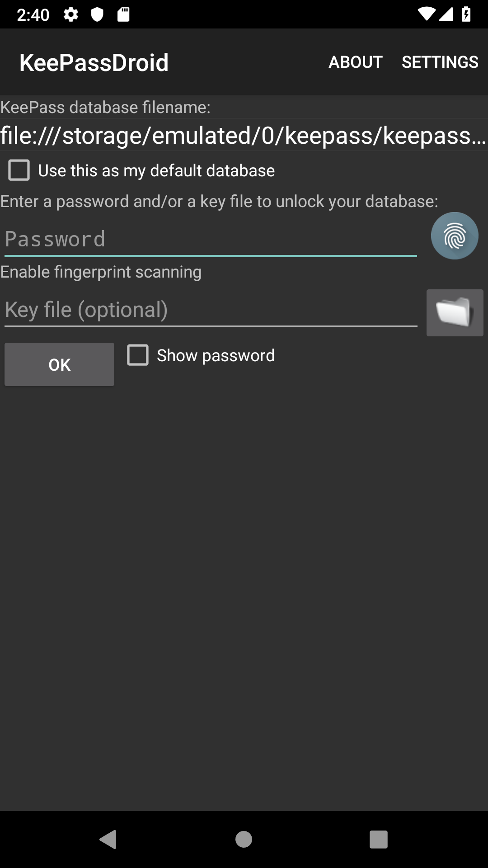Focus the Key file optional field
488x868 pixels.
point(210,309)
